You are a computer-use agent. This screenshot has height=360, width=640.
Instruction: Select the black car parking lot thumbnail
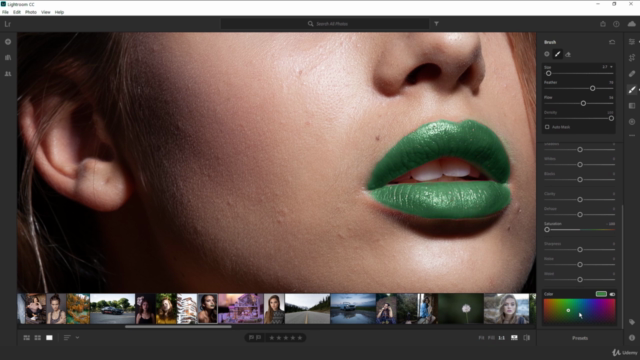point(112,309)
